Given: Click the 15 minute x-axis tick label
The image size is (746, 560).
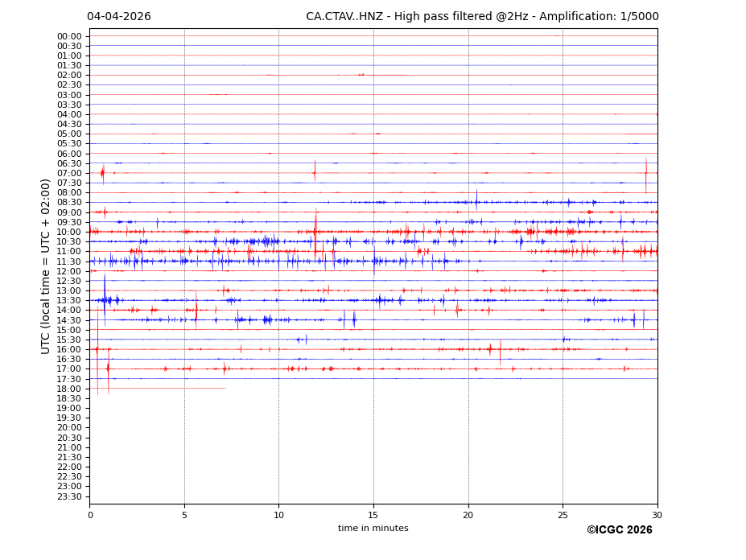Looking at the screenshot, I should (373, 515).
